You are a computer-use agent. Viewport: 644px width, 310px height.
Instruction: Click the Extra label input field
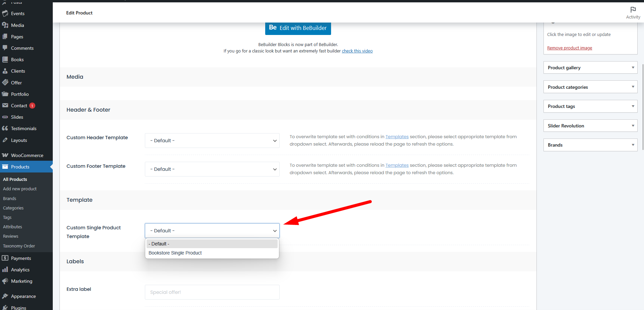[212, 292]
